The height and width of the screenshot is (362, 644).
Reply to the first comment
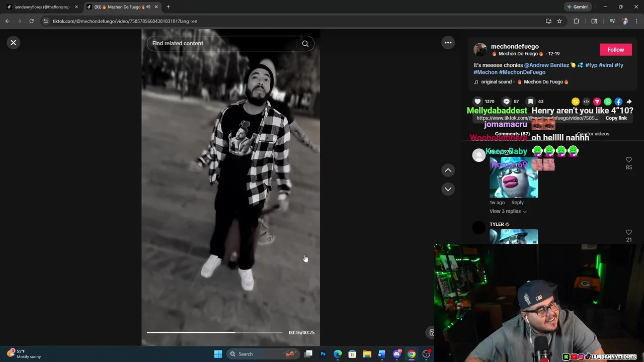(517, 203)
